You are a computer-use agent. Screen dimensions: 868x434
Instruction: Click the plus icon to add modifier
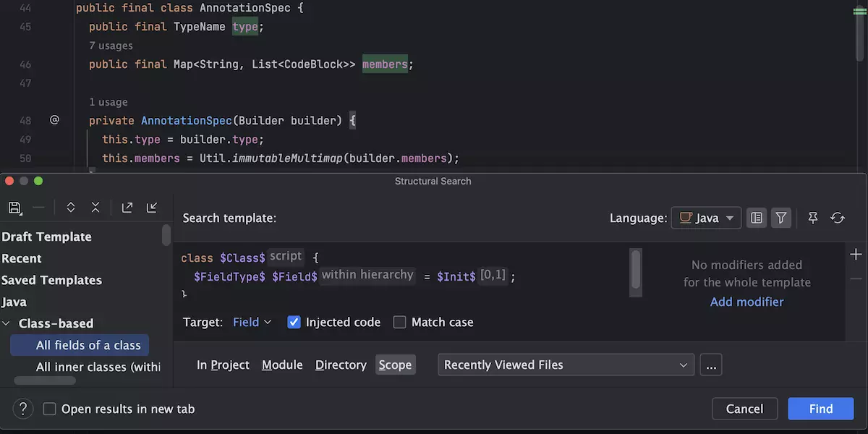(856, 255)
